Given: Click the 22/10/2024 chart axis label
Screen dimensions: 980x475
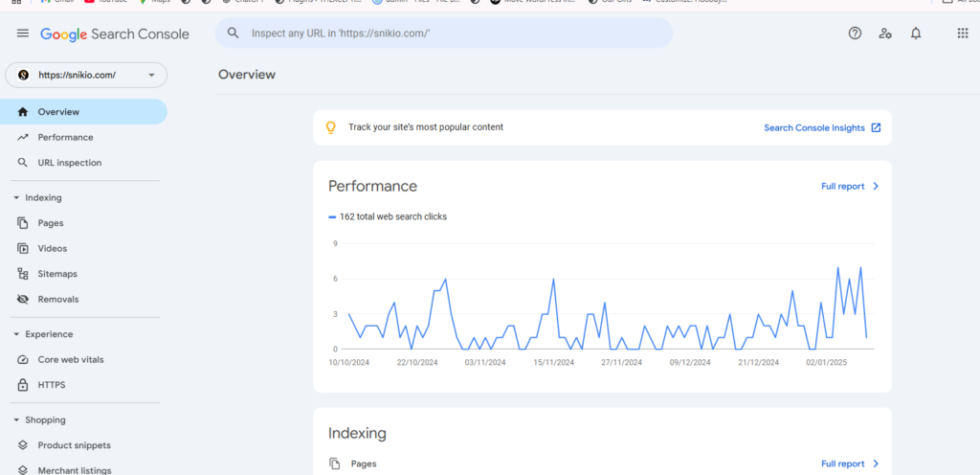Looking at the screenshot, I should coord(417,362).
